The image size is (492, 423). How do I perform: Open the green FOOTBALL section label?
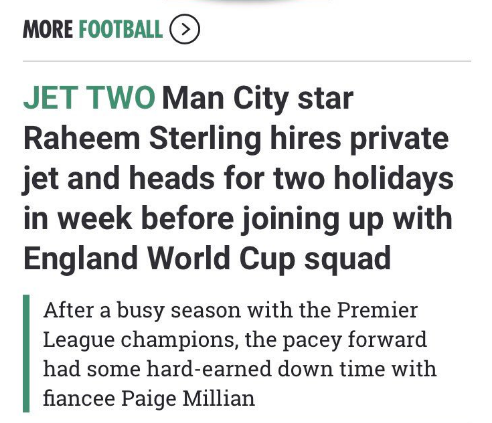point(121,29)
